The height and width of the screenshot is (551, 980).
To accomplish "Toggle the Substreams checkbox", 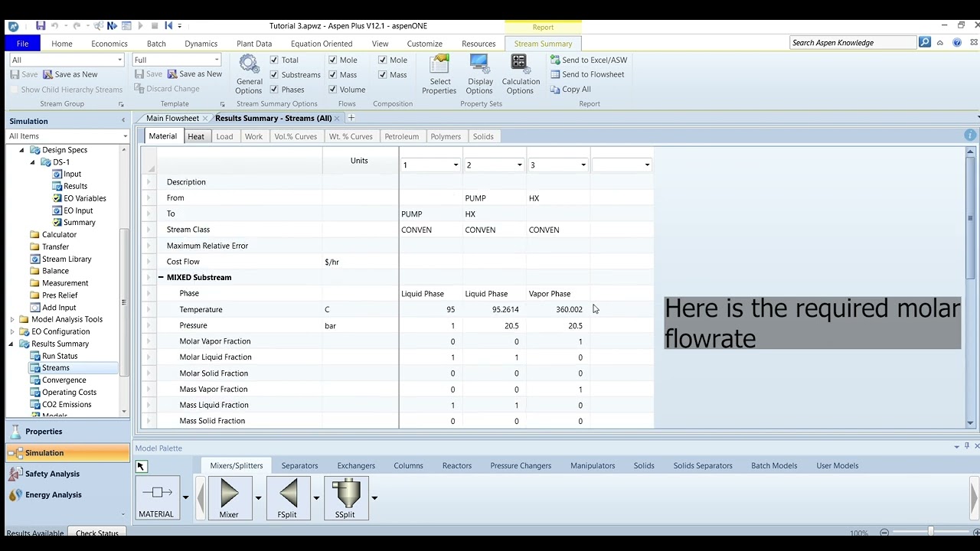I will pos(274,74).
